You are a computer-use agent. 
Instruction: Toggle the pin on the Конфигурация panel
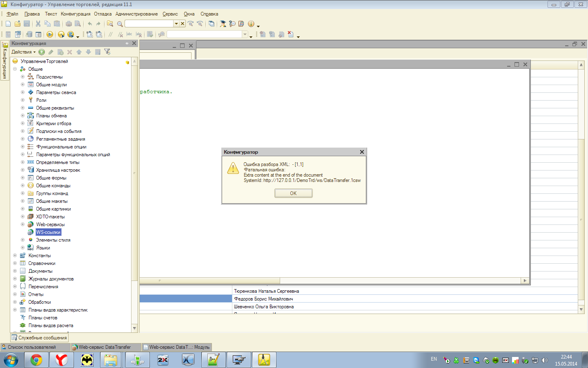pyautogui.click(x=127, y=43)
